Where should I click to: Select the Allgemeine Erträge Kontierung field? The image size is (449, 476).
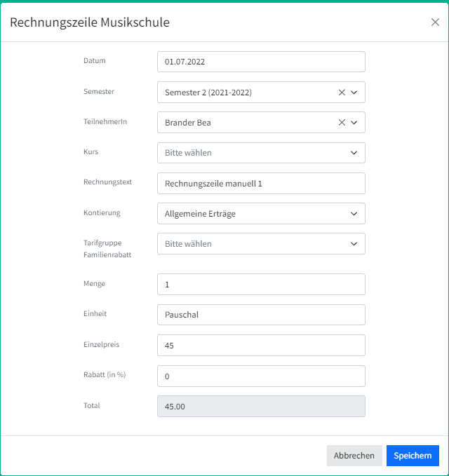click(x=261, y=214)
